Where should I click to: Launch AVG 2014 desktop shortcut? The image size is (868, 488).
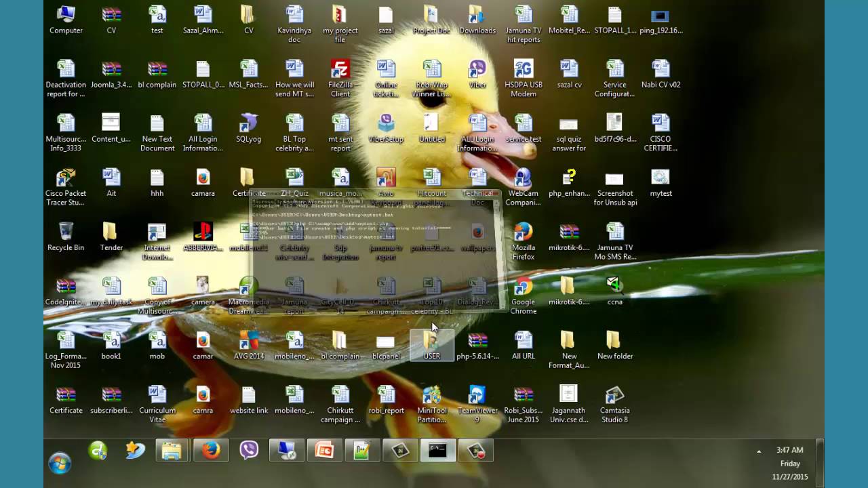pos(248,345)
